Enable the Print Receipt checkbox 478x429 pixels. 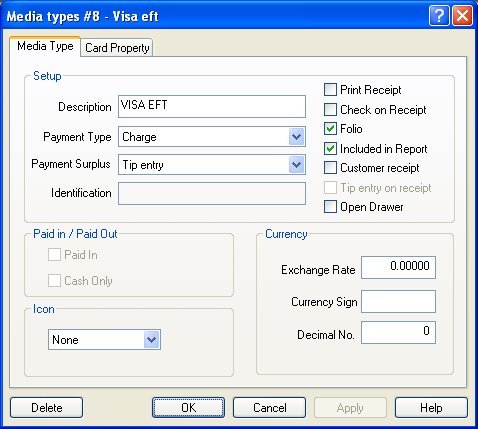330,90
